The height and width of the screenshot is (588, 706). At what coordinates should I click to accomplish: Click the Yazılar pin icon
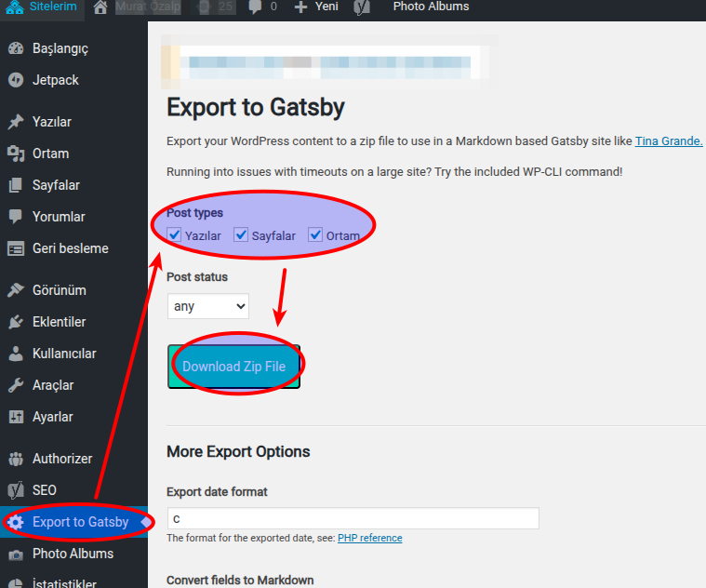coord(16,122)
